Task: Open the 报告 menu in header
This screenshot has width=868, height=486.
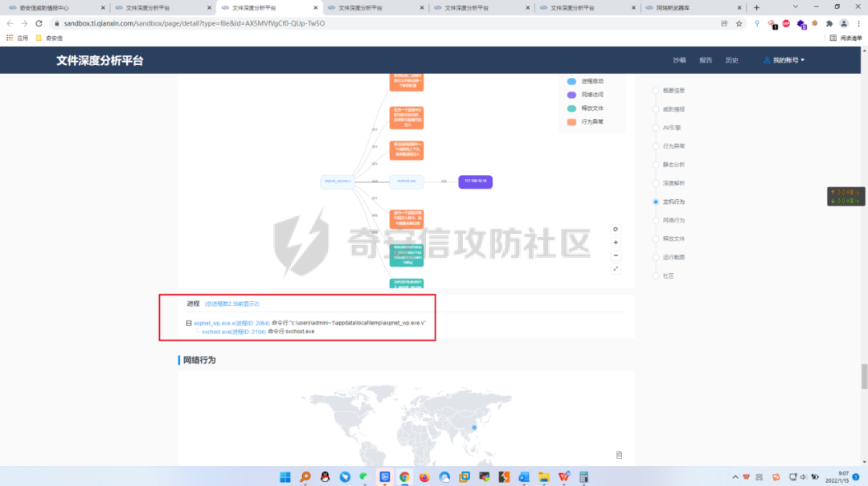Action: point(705,60)
